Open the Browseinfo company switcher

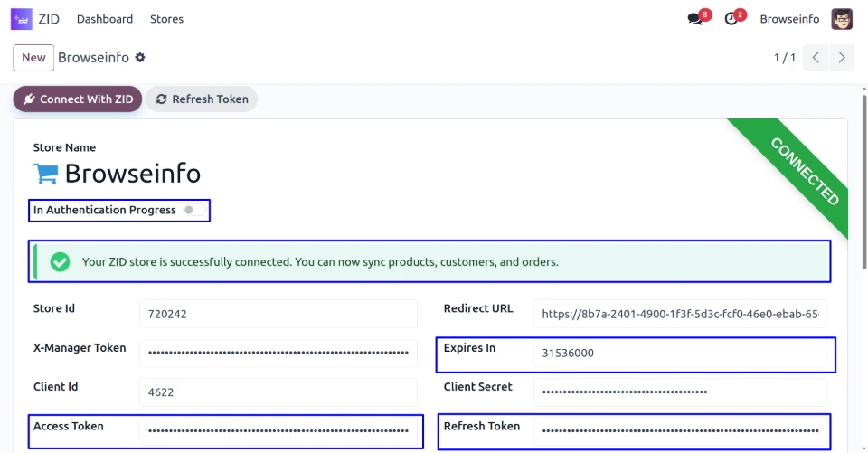[x=789, y=19]
